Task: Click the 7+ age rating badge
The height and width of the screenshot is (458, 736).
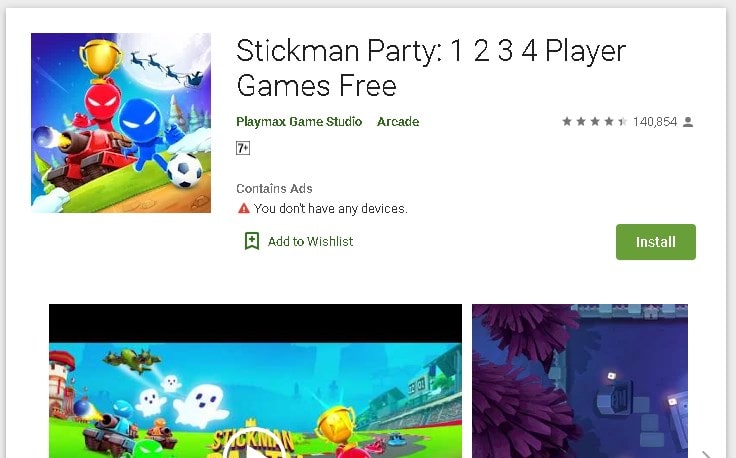Action: [243, 148]
